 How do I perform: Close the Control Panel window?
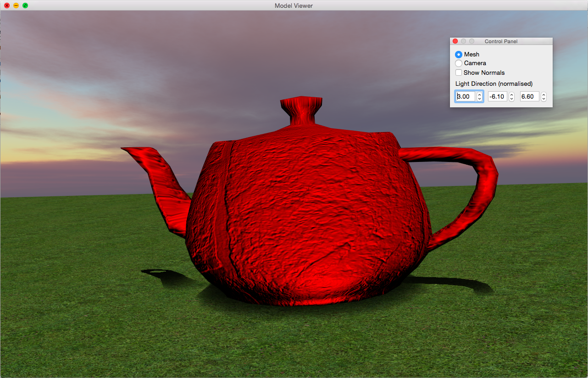(455, 41)
